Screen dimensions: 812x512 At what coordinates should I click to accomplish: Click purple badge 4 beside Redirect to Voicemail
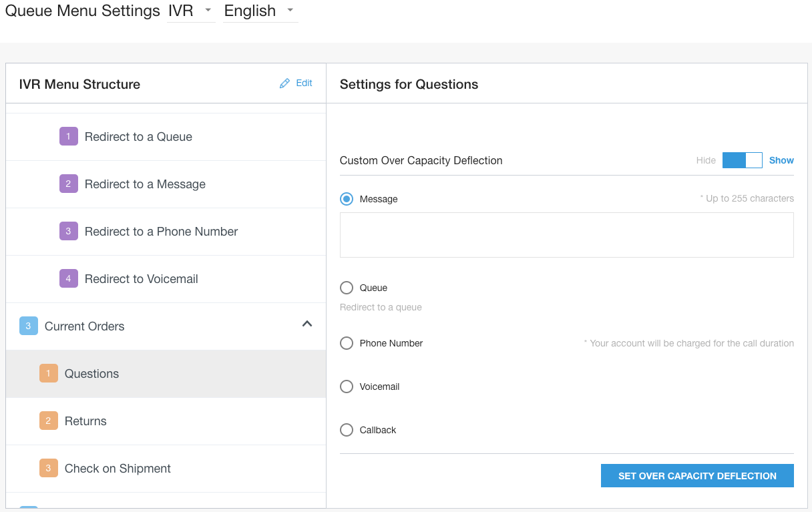(x=68, y=278)
